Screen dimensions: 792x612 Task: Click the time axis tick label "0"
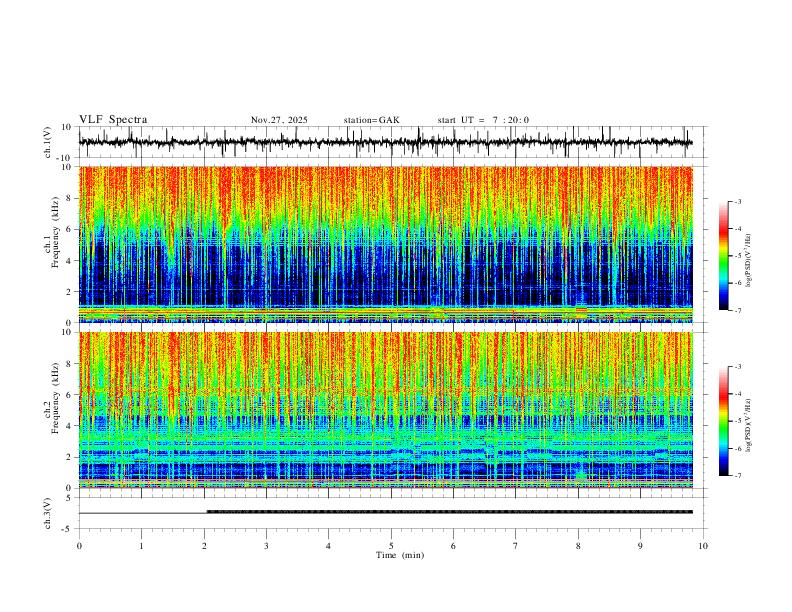pyautogui.click(x=79, y=546)
